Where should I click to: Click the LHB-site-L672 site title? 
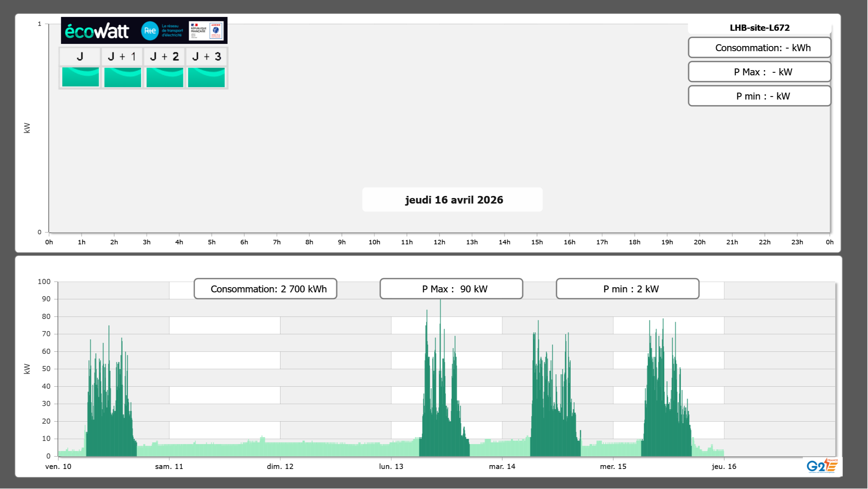point(759,28)
